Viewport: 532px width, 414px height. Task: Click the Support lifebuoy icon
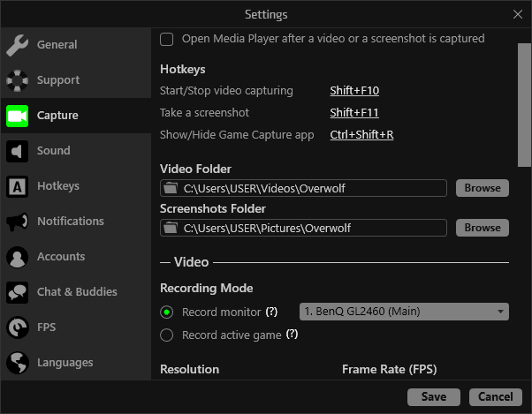[x=18, y=80]
